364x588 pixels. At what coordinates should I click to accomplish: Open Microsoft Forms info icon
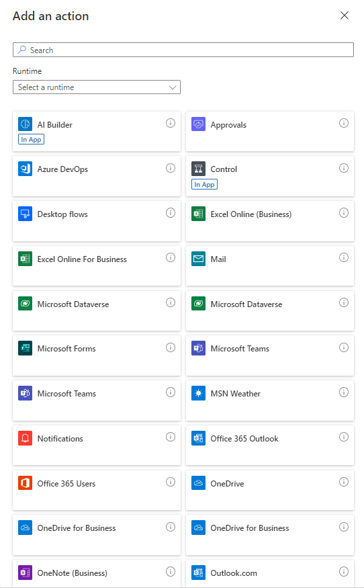(x=171, y=347)
